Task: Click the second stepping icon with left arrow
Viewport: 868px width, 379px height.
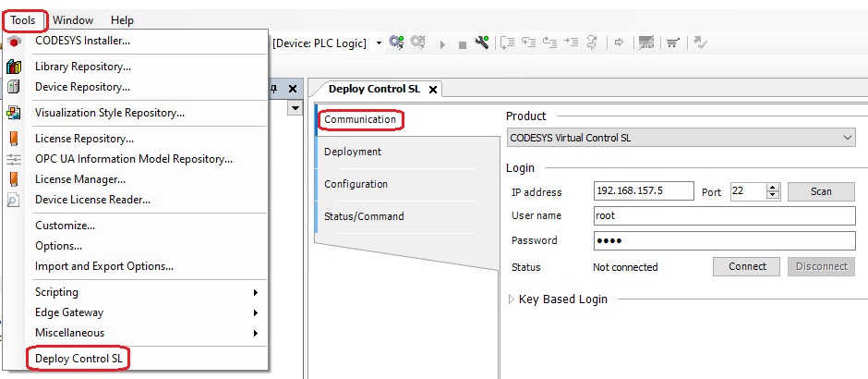Action: click(x=529, y=43)
